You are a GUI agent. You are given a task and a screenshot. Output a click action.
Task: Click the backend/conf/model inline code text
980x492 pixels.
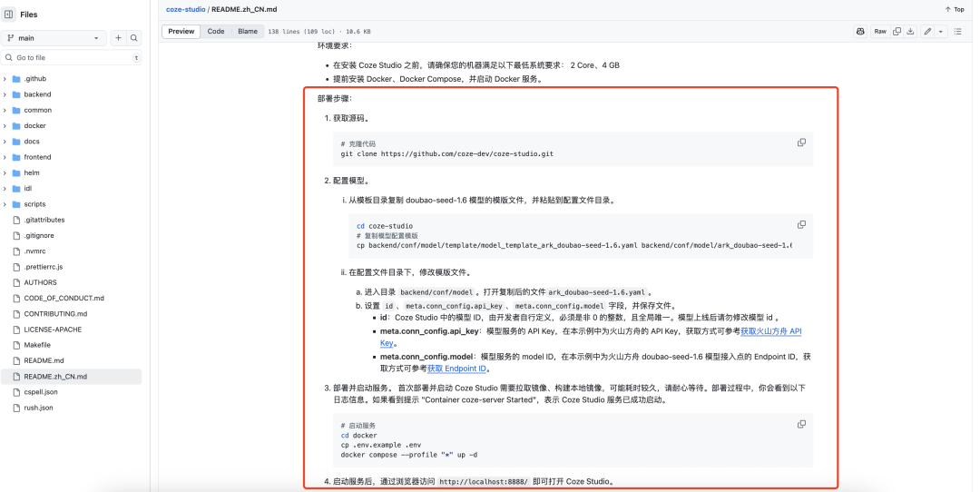point(436,292)
